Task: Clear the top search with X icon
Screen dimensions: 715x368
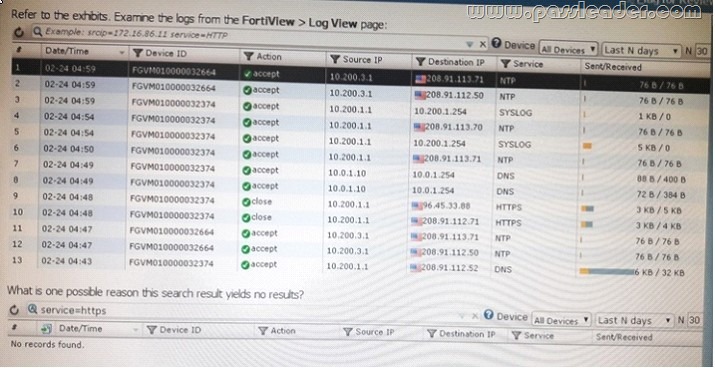Action: tap(482, 44)
